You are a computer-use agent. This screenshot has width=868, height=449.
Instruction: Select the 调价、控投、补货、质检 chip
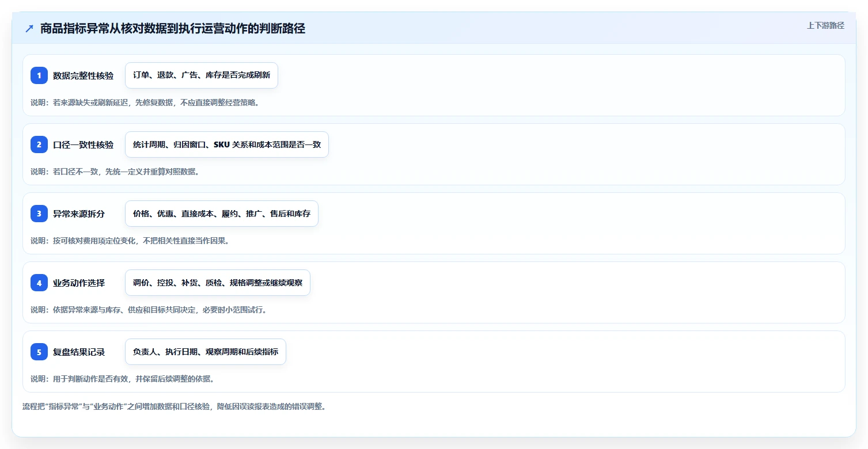click(x=218, y=283)
